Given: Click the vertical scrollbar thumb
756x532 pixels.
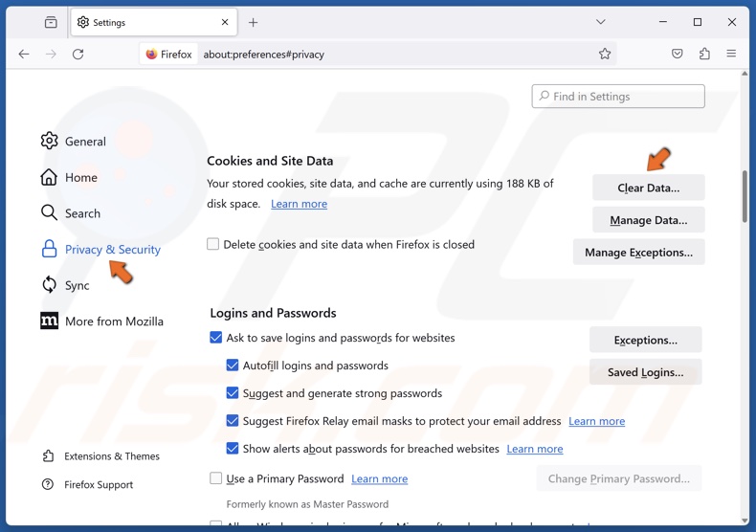Looking at the screenshot, I should [745, 196].
